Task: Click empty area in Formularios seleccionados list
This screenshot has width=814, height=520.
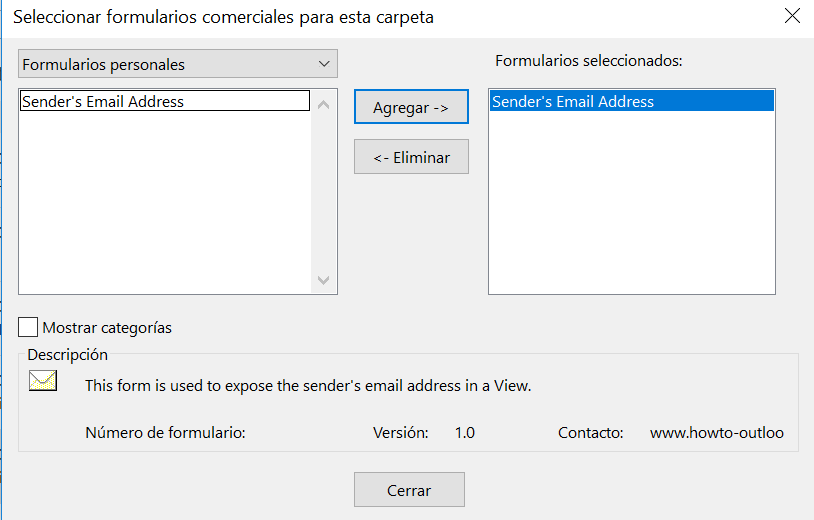Action: (632, 202)
